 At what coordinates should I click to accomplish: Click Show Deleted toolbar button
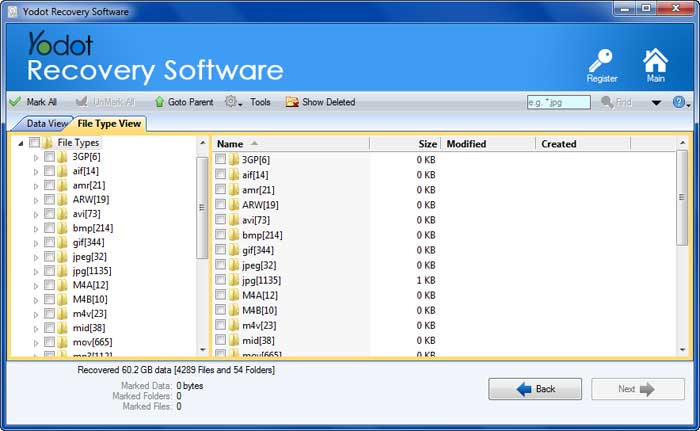(x=321, y=102)
